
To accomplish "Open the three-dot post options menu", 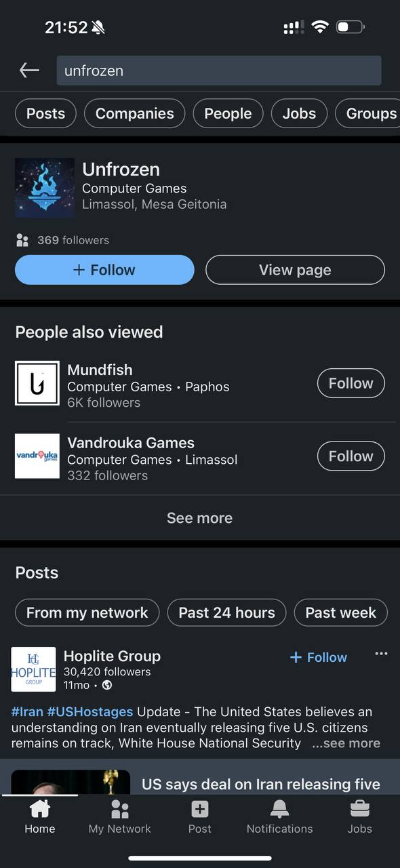I will (x=381, y=654).
